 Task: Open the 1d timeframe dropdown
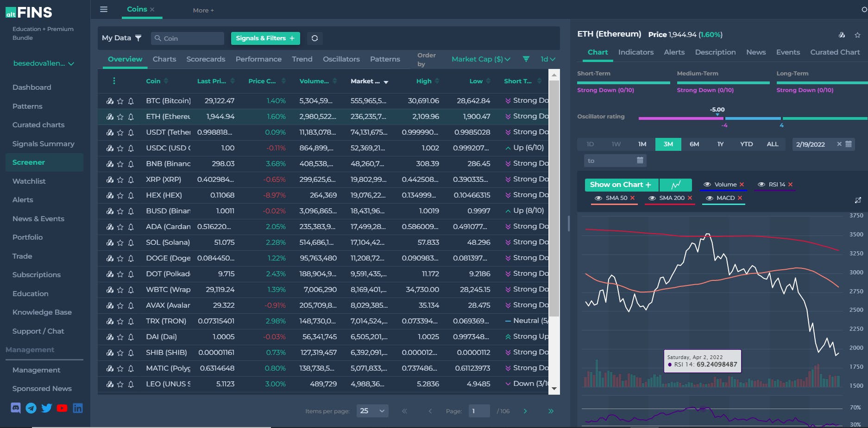pyautogui.click(x=548, y=59)
